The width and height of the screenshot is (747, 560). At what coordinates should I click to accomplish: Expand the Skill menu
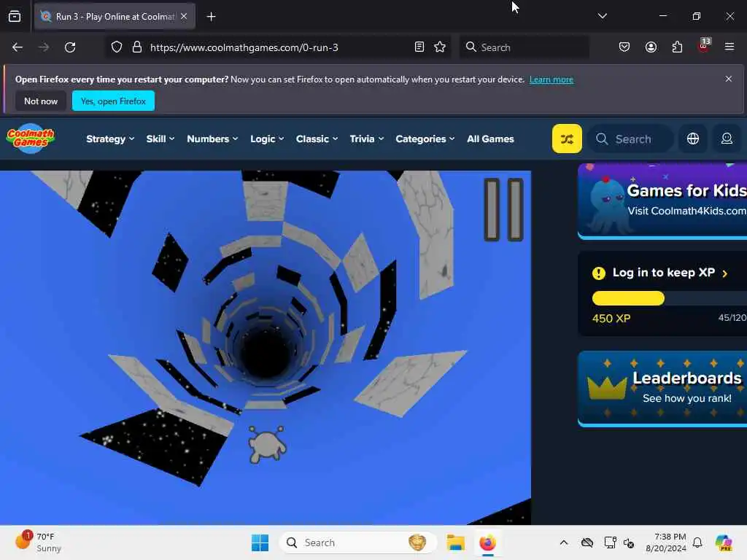pos(160,139)
